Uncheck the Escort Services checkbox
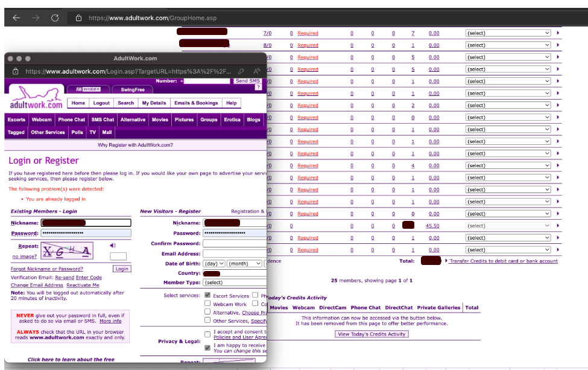Screen dimensions: 588x370 point(208,296)
